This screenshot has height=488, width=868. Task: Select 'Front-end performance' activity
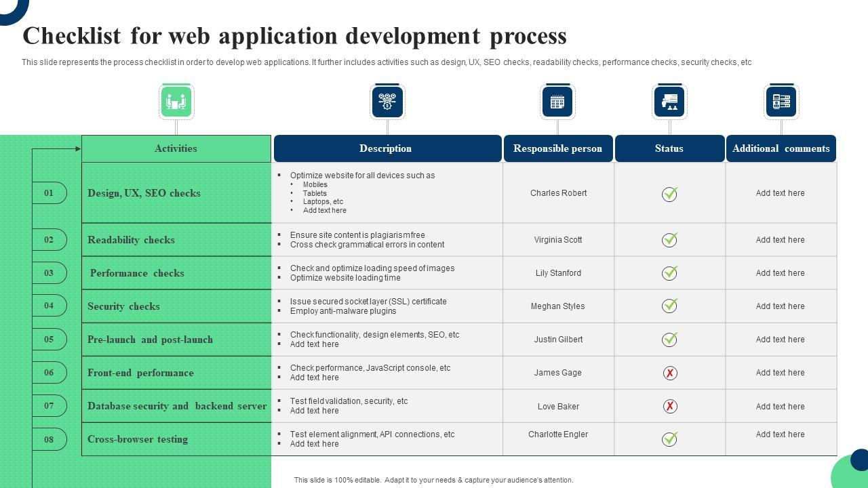click(140, 373)
